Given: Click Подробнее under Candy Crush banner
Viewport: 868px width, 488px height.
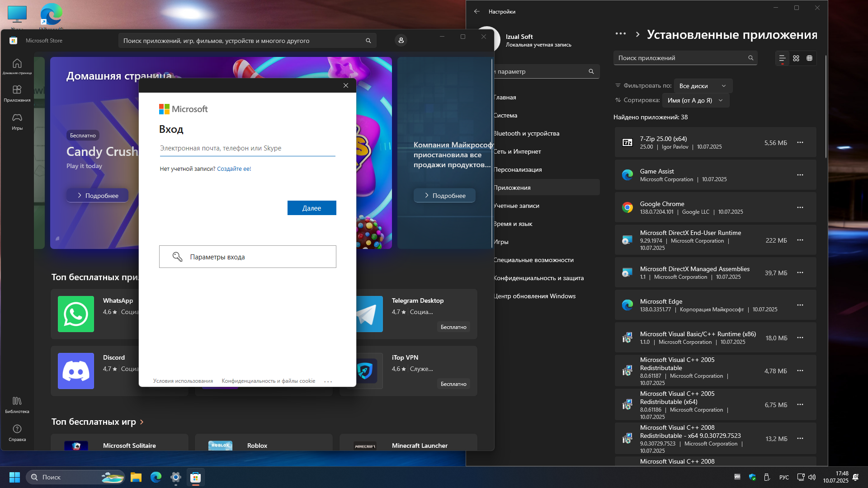Looking at the screenshot, I should click(98, 196).
